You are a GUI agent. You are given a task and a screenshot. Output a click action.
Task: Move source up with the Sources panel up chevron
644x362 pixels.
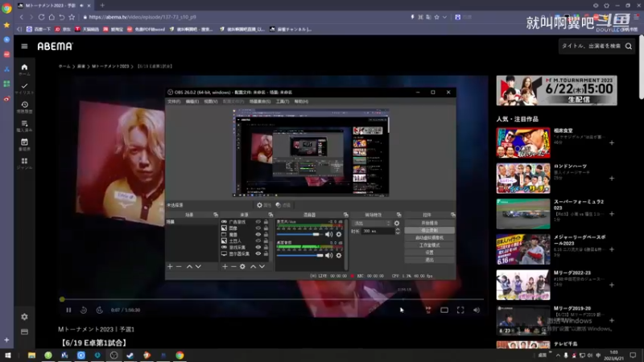(253, 266)
